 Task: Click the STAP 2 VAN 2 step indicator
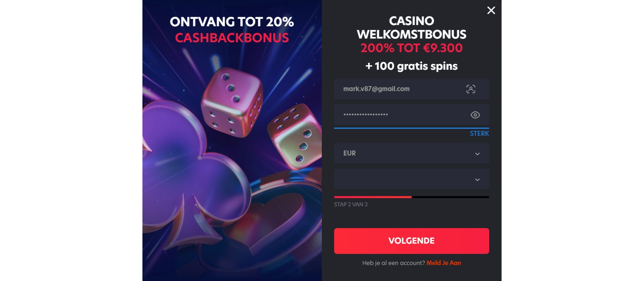click(351, 204)
